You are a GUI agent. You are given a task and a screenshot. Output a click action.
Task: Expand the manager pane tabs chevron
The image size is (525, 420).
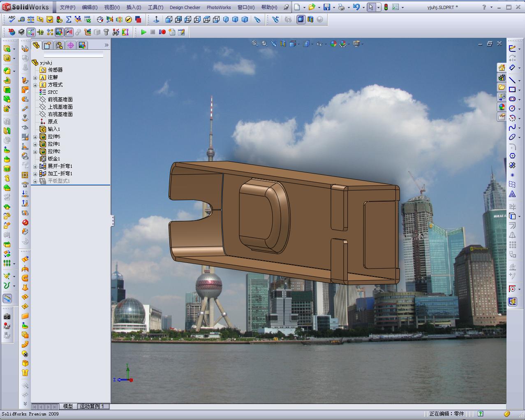click(x=106, y=45)
